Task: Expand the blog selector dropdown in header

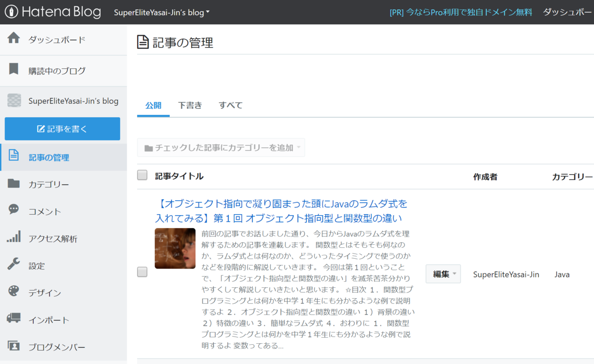Action: click(x=161, y=12)
